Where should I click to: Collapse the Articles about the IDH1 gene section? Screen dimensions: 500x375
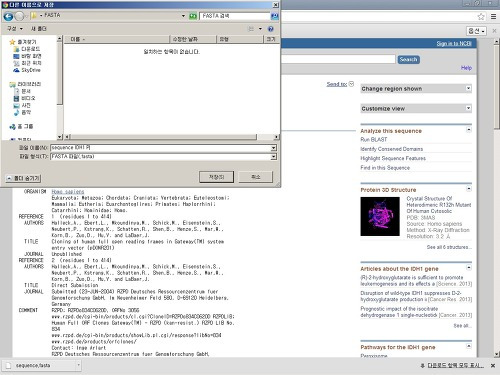click(469, 267)
